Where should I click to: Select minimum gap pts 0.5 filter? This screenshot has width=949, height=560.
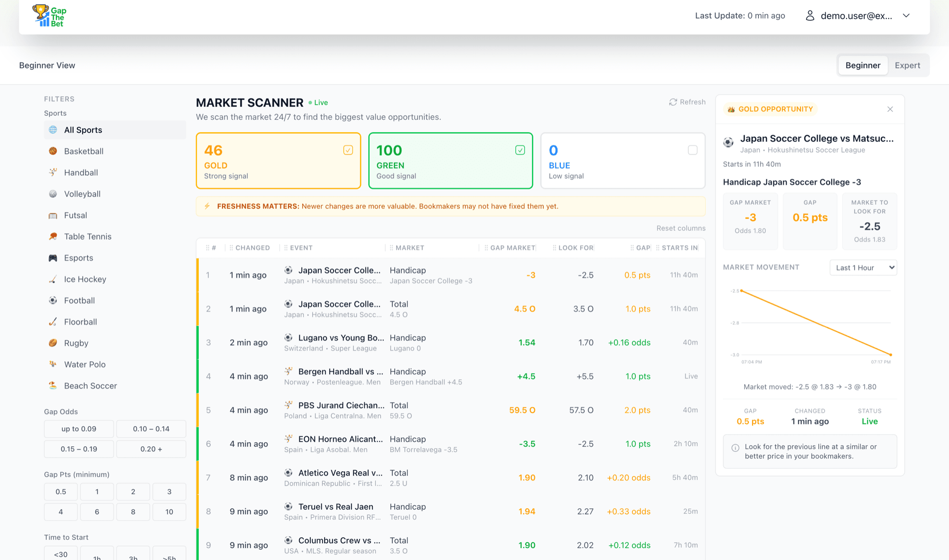coord(61,492)
